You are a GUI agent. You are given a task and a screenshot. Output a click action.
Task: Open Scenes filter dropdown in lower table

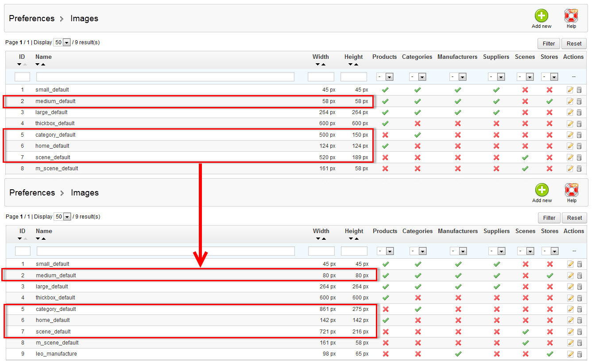tap(526, 251)
